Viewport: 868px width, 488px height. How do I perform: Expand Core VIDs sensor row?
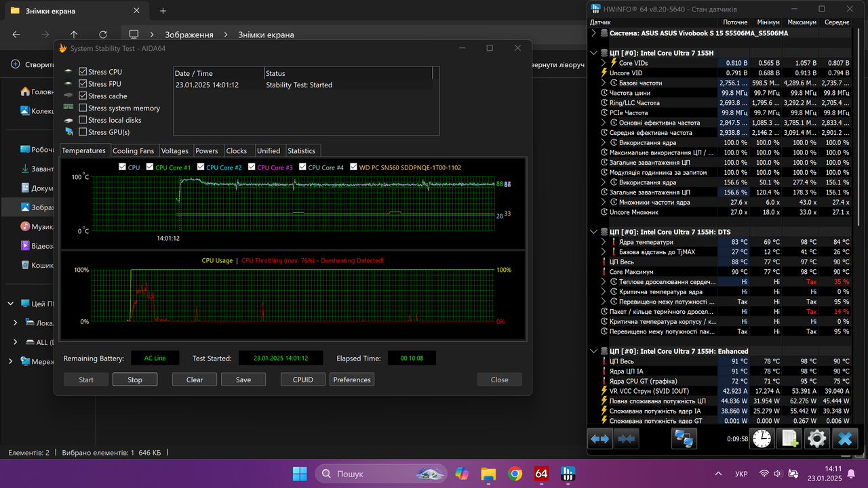point(604,63)
